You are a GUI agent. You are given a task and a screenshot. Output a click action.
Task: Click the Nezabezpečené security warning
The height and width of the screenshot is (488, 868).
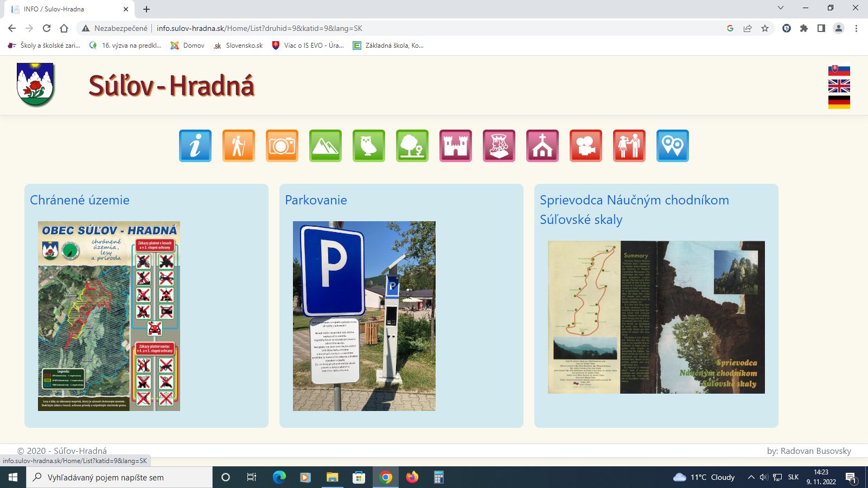[114, 28]
